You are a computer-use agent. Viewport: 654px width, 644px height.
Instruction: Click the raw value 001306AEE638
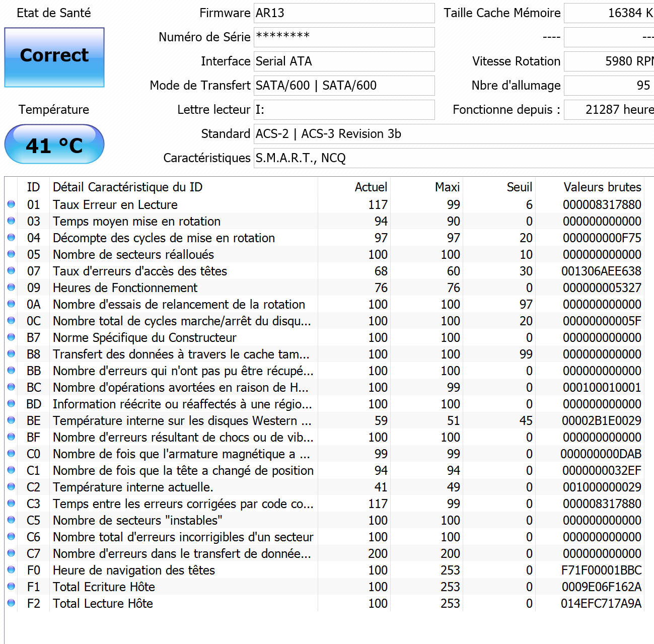click(601, 271)
